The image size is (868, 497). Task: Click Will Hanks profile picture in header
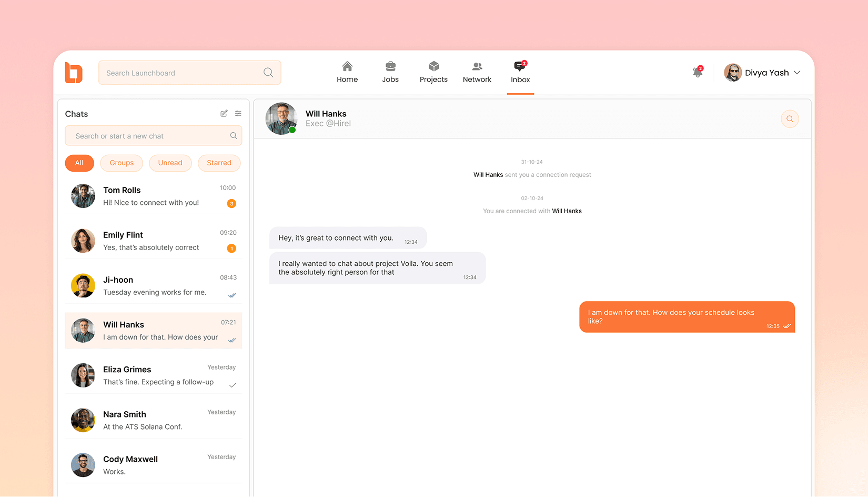(281, 118)
